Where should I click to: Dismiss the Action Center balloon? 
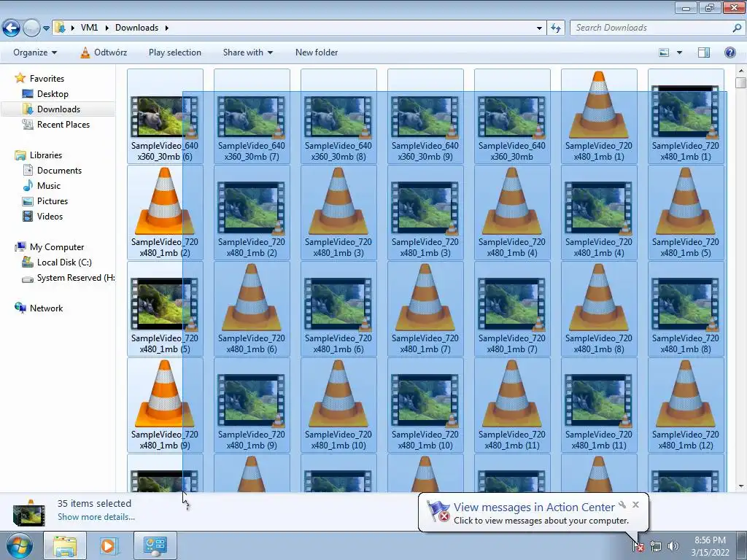point(635,505)
